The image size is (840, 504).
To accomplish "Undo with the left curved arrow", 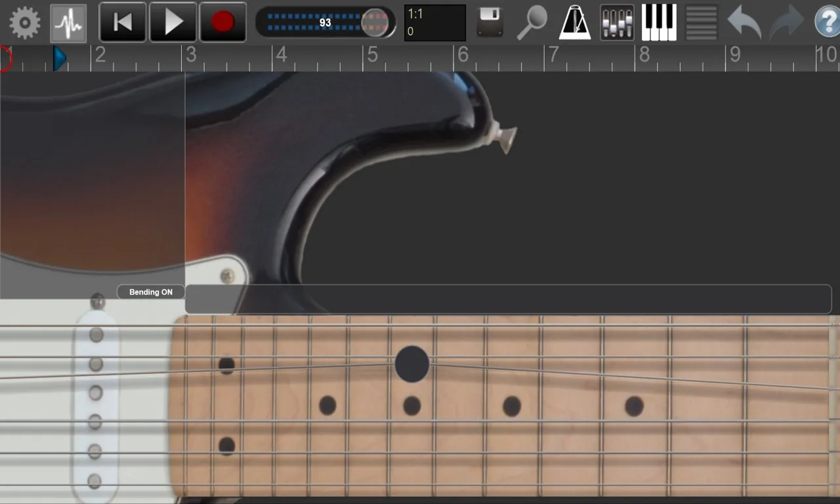I will point(744,23).
